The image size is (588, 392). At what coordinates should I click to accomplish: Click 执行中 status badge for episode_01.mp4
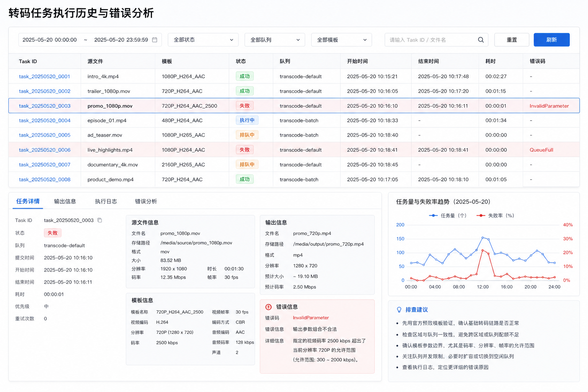(247, 121)
